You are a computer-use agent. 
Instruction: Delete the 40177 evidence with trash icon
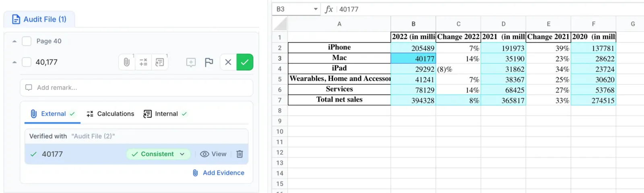click(239, 154)
